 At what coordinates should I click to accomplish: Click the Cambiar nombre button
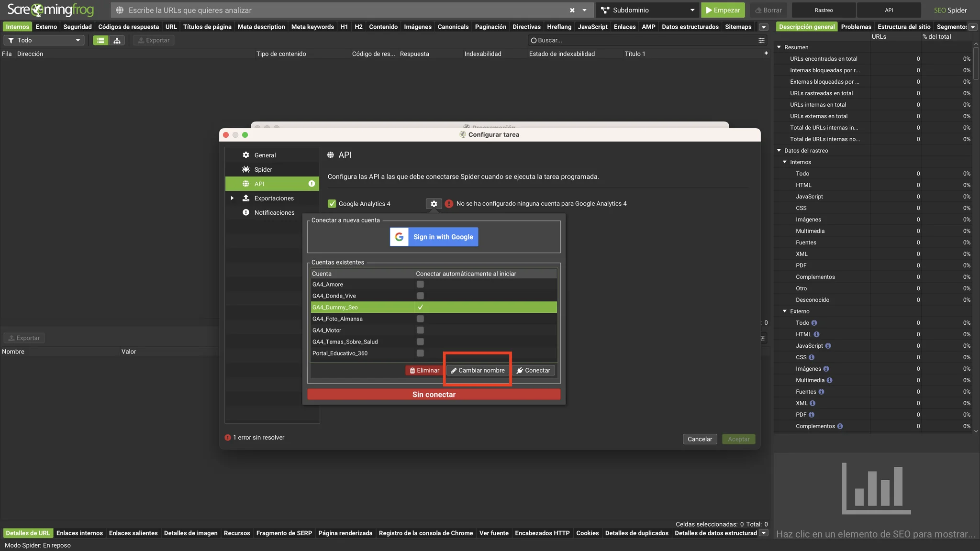point(478,370)
